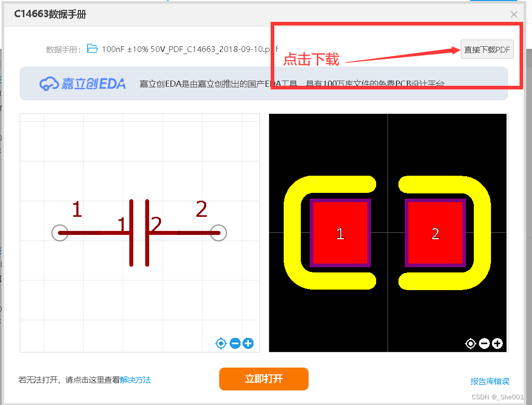Click the 直接下载PDF button
The width and height of the screenshot is (532, 405).
tap(487, 49)
